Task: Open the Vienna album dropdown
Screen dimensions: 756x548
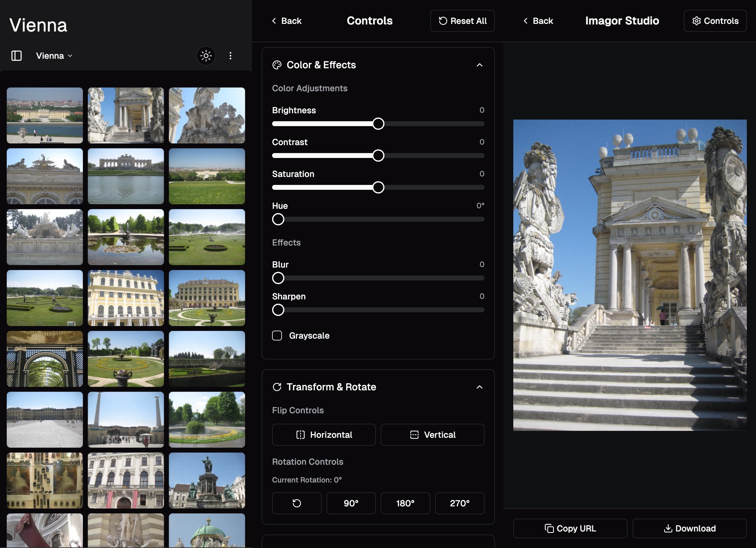Action: pyautogui.click(x=54, y=56)
